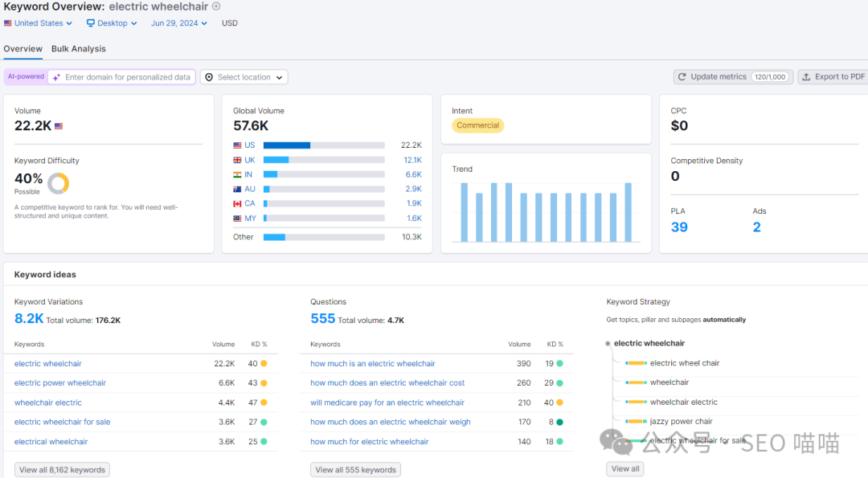Switch to the Bulk Analysis tab
This screenshot has width=868, height=478.
click(79, 49)
